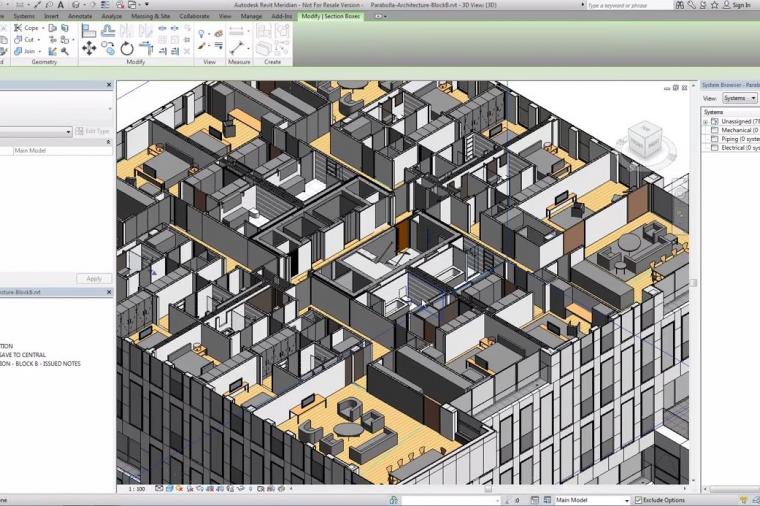Switch to the Collaborate ribbon tab

194,16
